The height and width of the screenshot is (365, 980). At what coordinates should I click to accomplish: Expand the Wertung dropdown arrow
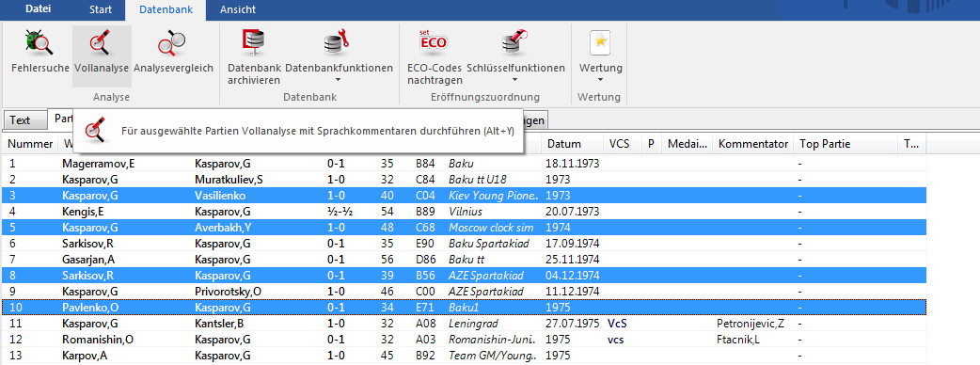point(600,80)
